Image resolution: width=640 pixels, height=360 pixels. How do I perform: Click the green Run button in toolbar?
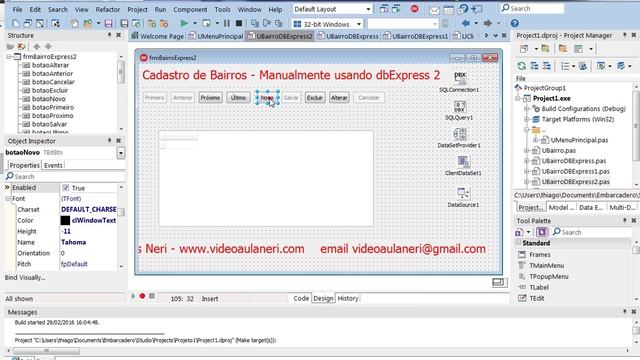(x=184, y=24)
